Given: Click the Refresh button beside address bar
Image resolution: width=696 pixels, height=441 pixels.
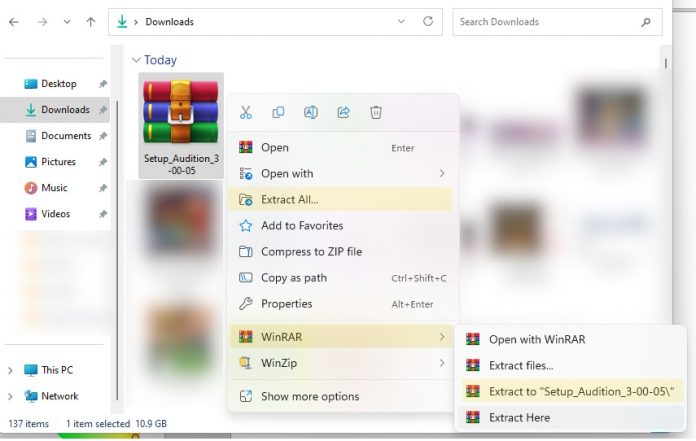Looking at the screenshot, I should (428, 21).
